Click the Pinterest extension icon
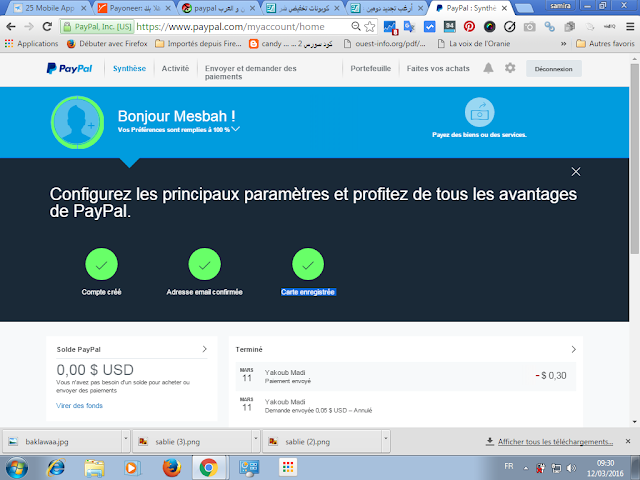The height and width of the screenshot is (480, 640). coord(469,27)
